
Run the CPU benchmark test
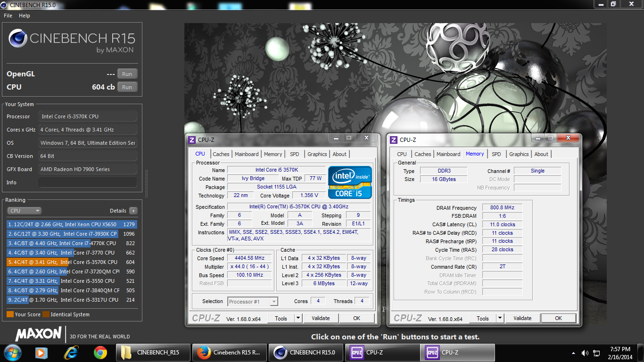(x=127, y=87)
